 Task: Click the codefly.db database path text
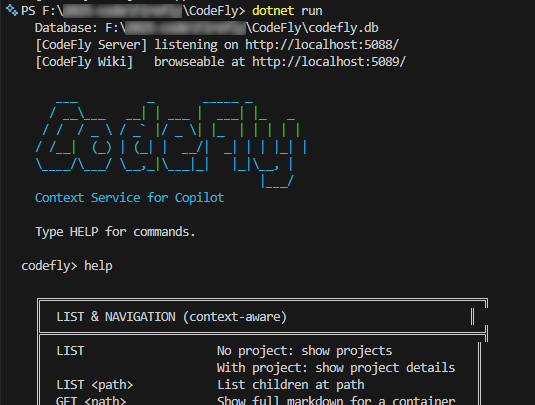point(242,28)
